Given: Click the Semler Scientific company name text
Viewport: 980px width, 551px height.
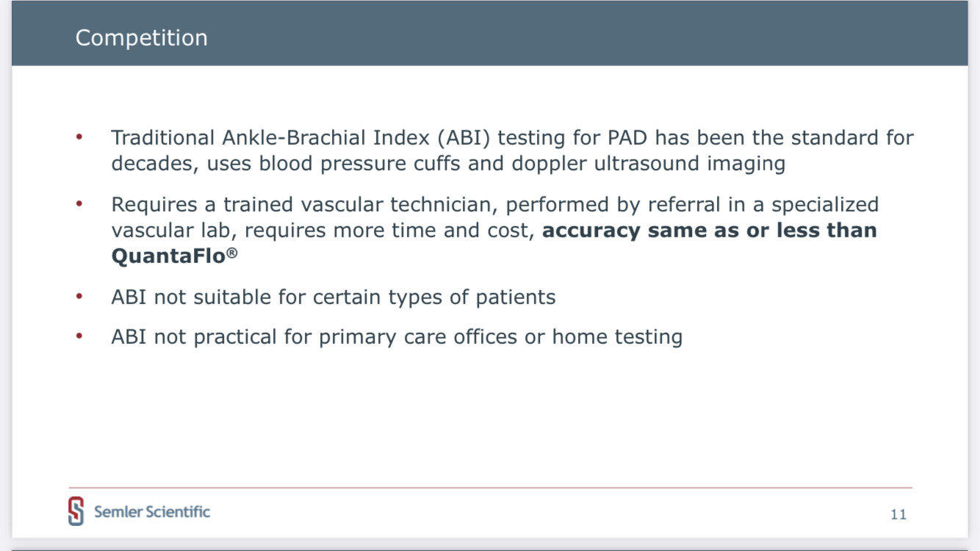Looking at the screenshot, I should tap(152, 511).
